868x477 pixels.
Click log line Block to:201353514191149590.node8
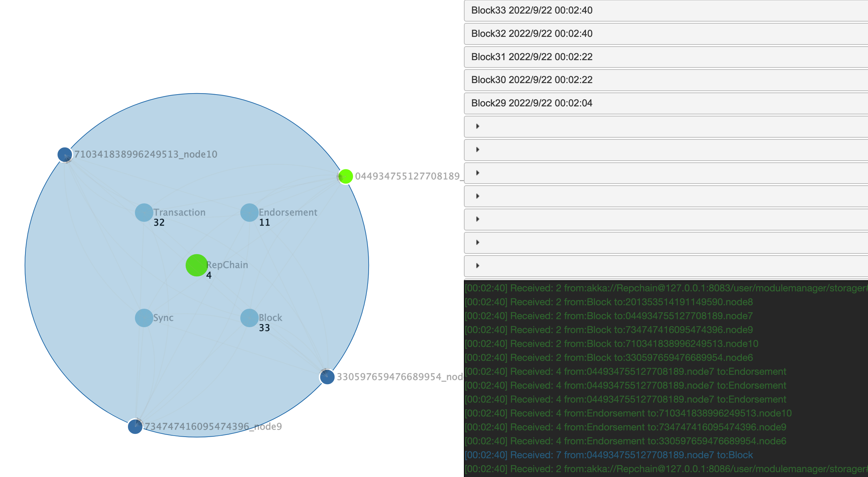[x=609, y=302]
